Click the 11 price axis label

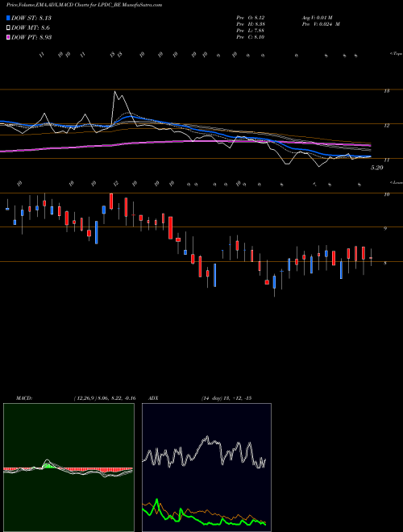click(387, 160)
